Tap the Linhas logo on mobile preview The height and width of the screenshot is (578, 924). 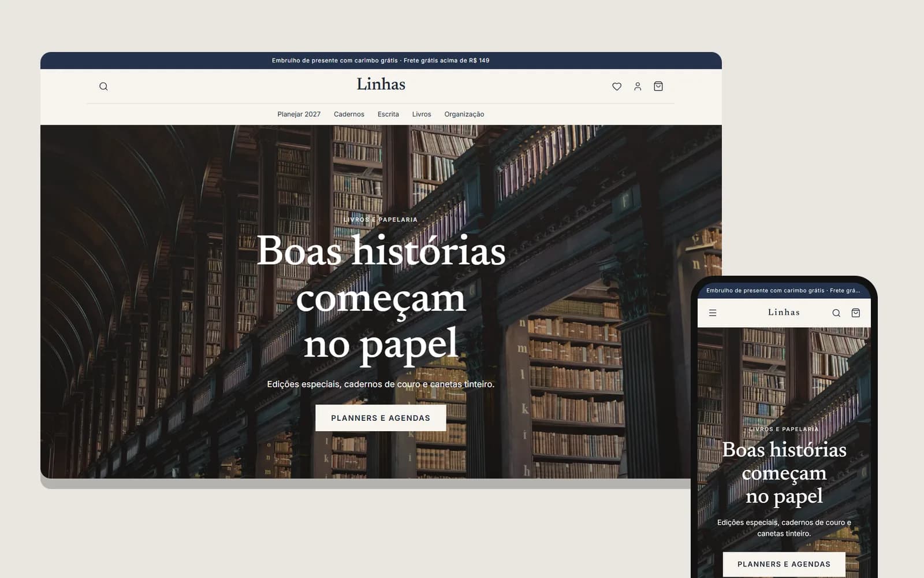[784, 312]
